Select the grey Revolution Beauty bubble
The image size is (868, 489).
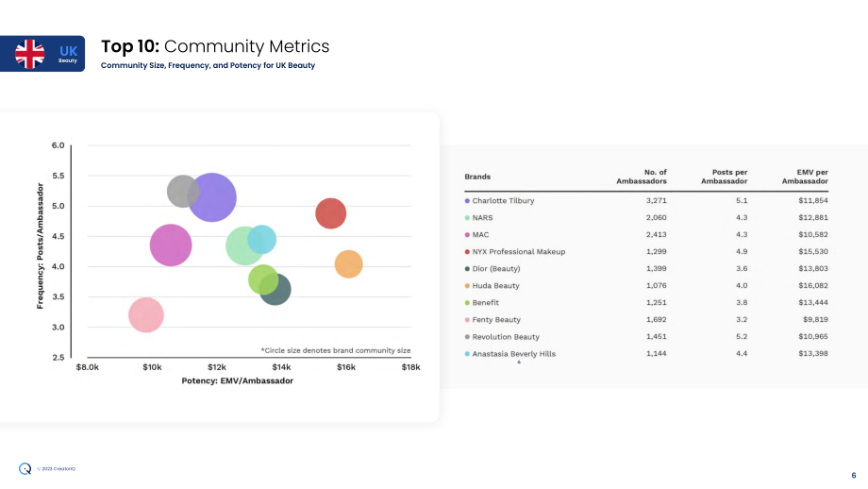click(x=183, y=191)
